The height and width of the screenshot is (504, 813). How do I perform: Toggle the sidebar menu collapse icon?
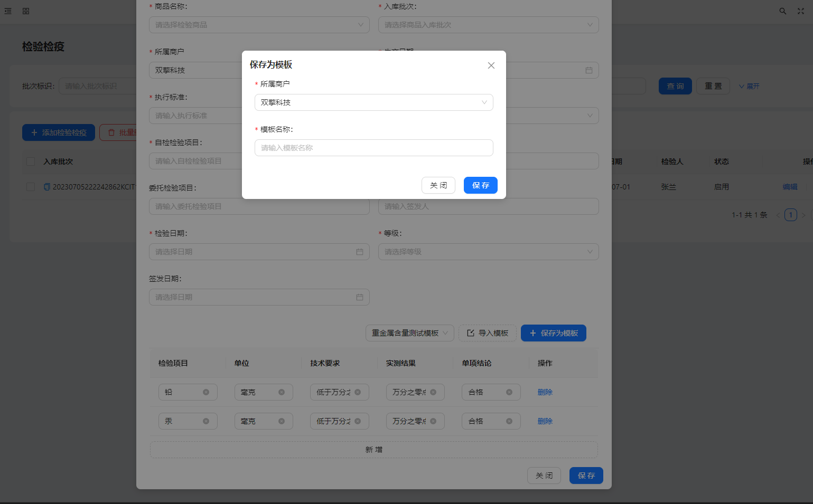click(8, 11)
